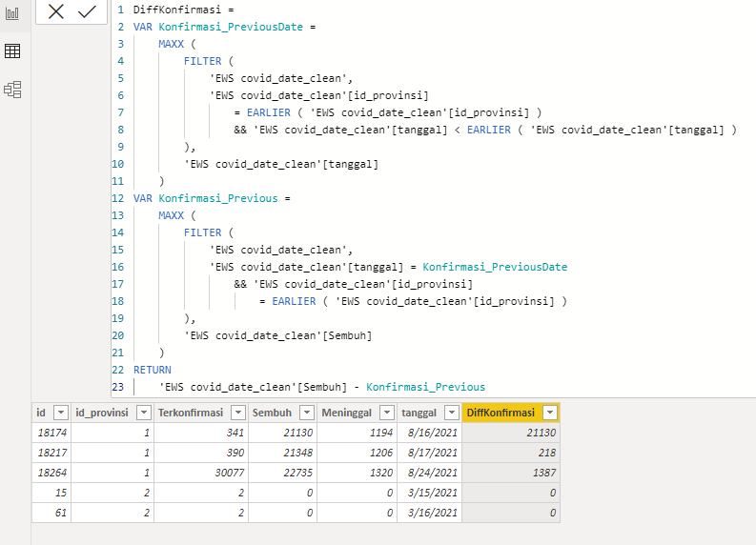Open the Report view icon
The image size is (756, 545).
click(x=12, y=13)
